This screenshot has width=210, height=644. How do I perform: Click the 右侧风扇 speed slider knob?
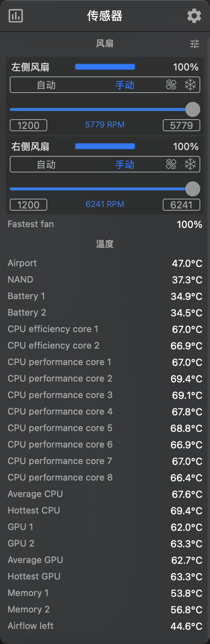193,189
